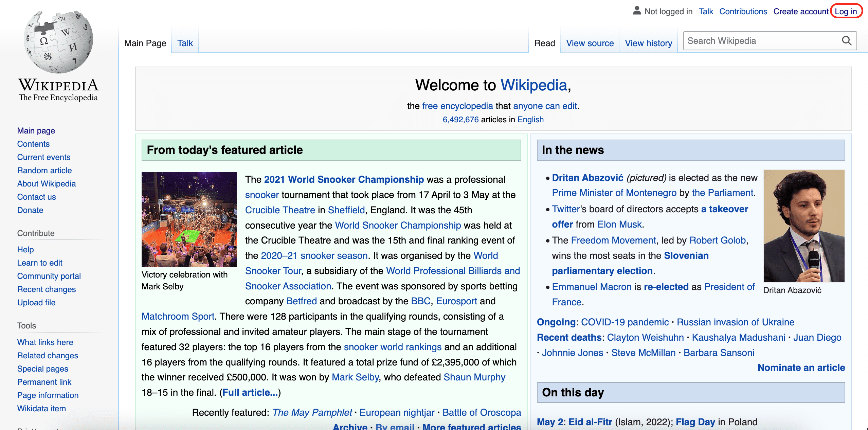
Task: Switch to the Talk tab
Action: coord(185,43)
